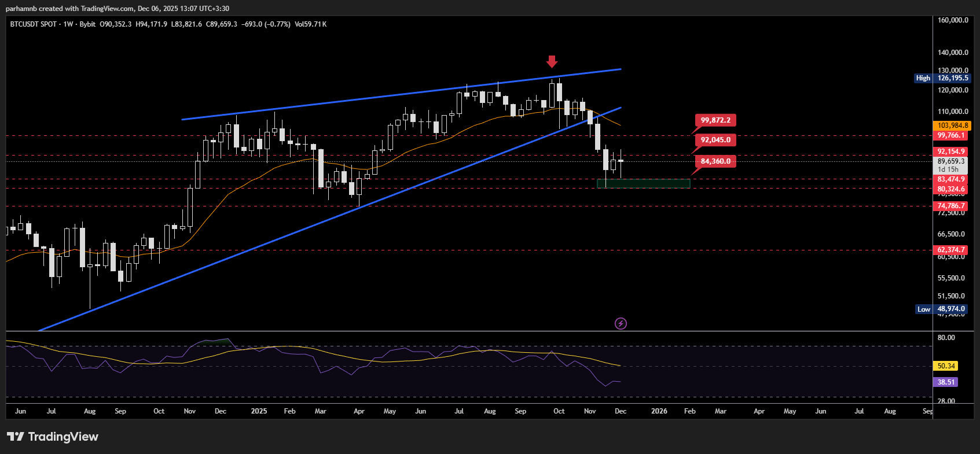Click the 2025 label on time axis

coord(259,411)
